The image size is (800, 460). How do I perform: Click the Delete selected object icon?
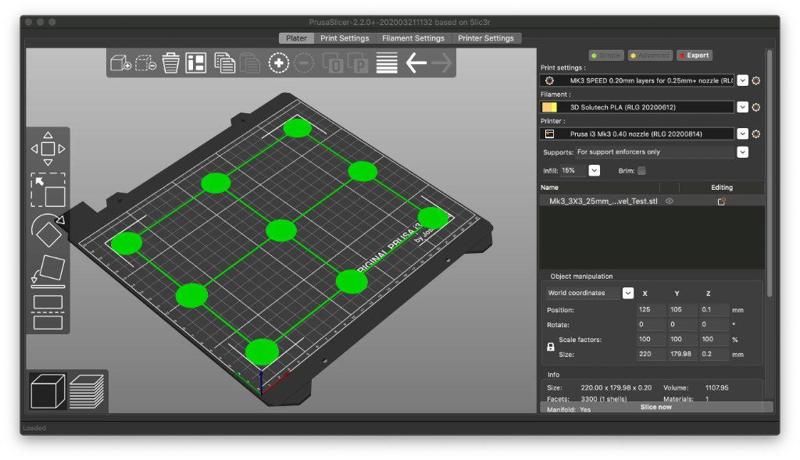[145, 63]
